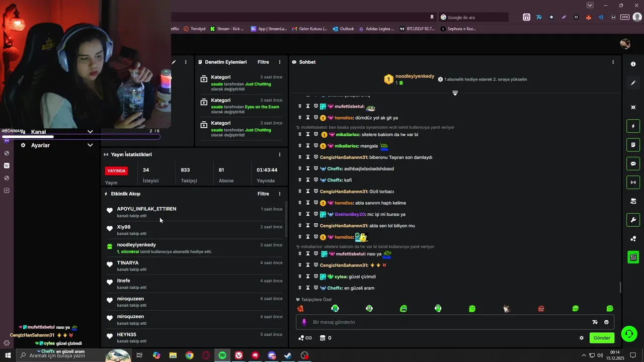Image resolution: width=644 pixels, height=362 pixels.
Task: Timeout Cheffx for message 'kafi'
Action: (x=308, y=180)
